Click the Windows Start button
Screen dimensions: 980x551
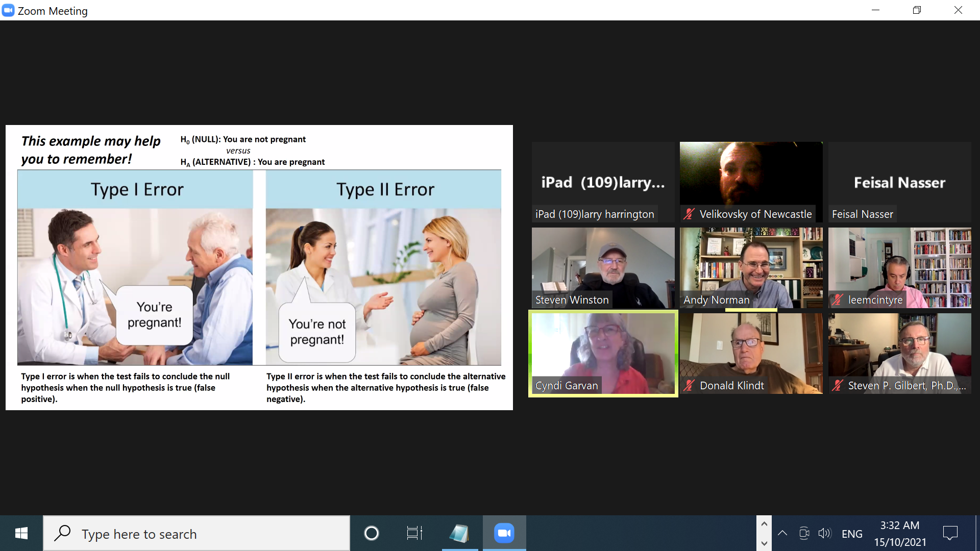[21, 533]
